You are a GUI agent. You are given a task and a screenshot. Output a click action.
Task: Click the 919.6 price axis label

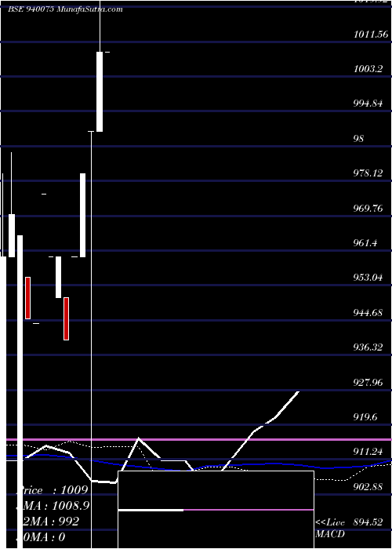[x=365, y=417]
